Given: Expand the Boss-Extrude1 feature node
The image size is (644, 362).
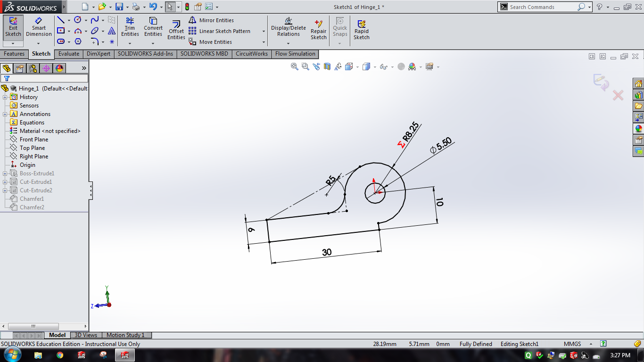Looking at the screenshot, I should [5, 173].
